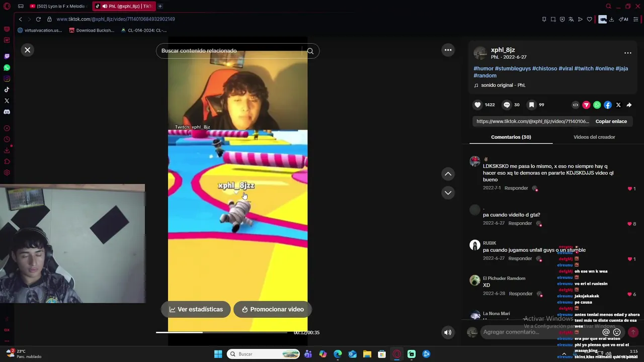Switch to the YouTube 'Lyon la F x Melodie' tab
The height and width of the screenshot is (362, 644).
[x=58, y=6]
